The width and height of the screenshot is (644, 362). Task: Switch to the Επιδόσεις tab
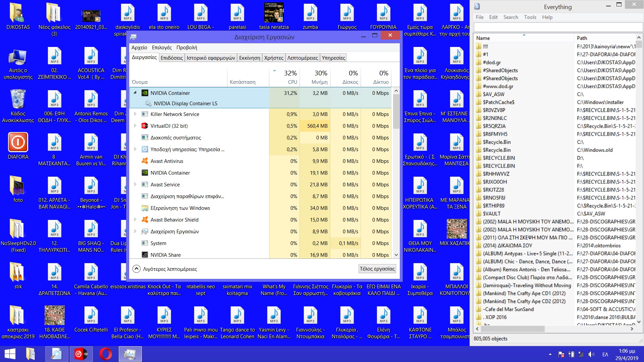(171, 58)
